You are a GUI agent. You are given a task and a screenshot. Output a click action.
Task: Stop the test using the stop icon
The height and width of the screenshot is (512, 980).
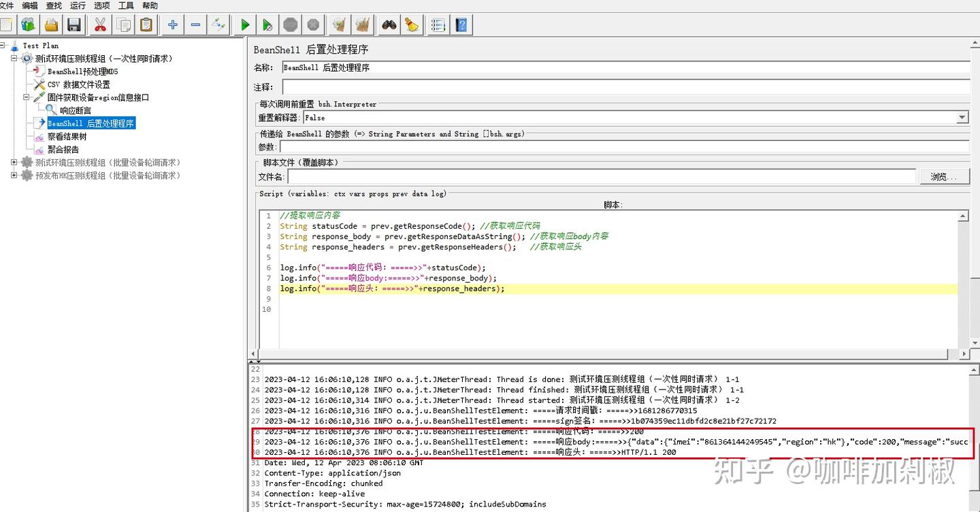click(290, 24)
